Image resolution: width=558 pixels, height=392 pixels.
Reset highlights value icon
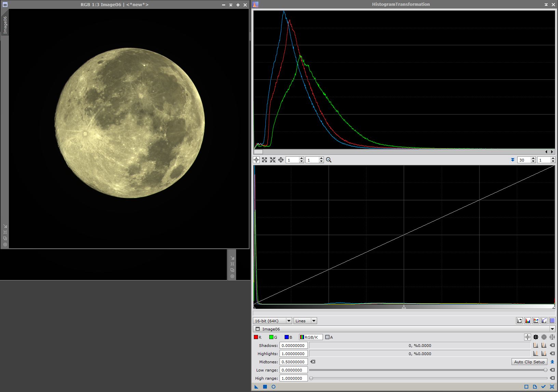[x=552, y=353]
